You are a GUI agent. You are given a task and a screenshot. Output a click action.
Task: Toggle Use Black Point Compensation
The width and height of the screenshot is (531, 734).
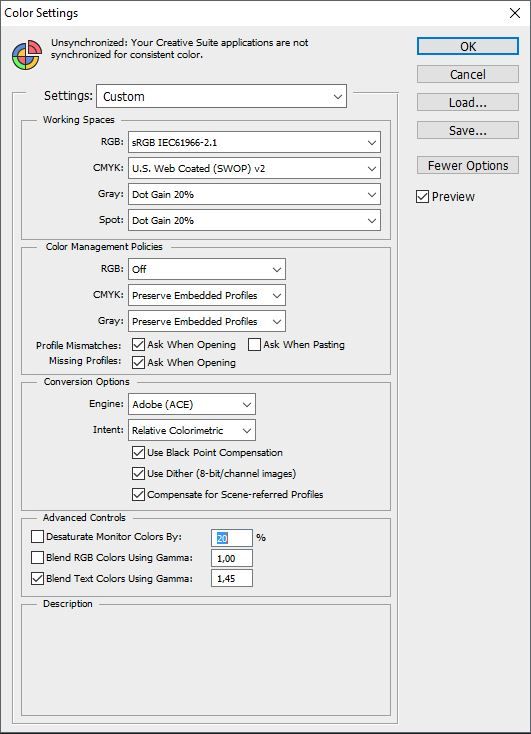click(x=138, y=452)
